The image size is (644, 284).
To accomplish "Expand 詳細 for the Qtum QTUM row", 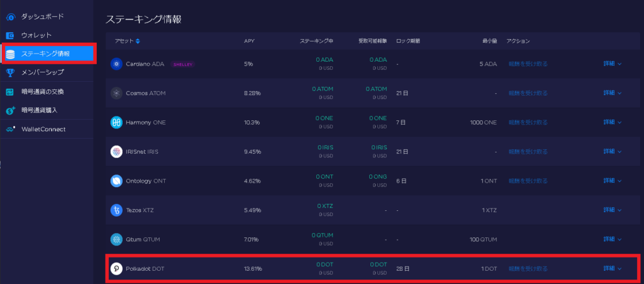I will point(613,239).
